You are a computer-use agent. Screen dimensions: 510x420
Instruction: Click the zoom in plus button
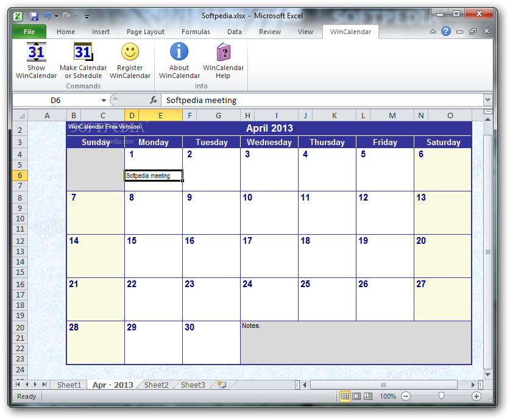pyautogui.click(x=476, y=396)
